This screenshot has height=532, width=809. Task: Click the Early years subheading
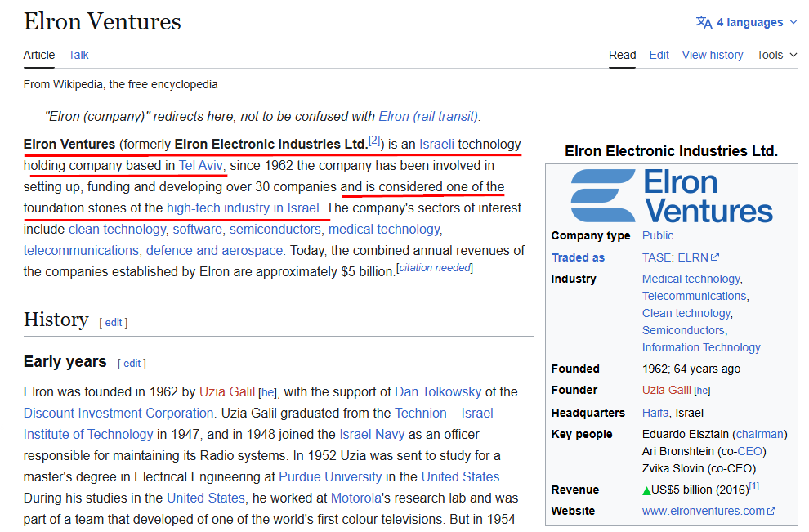pyautogui.click(x=65, y=361)
